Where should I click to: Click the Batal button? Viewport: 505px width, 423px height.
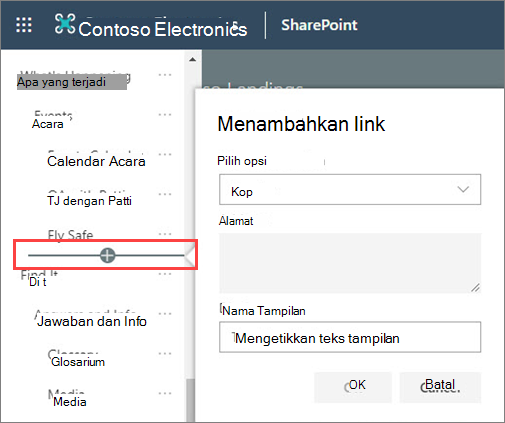440,387
